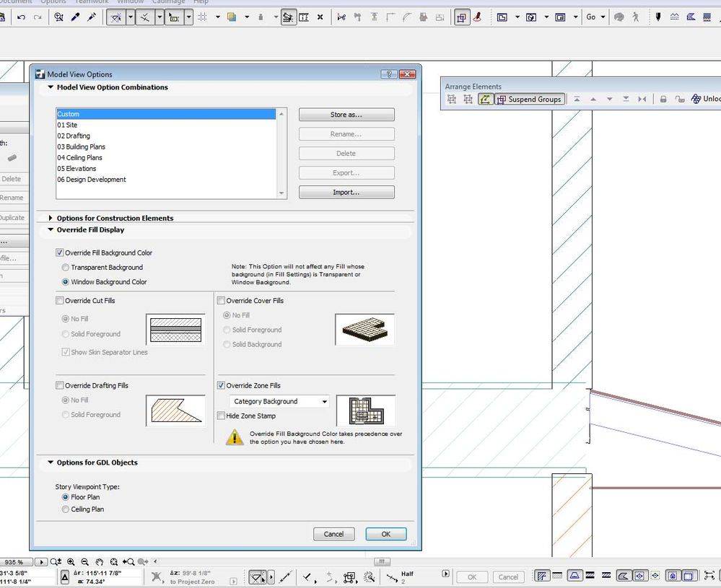Select the Pan hand tool
The image size is (721, 588).
[100, 562]
